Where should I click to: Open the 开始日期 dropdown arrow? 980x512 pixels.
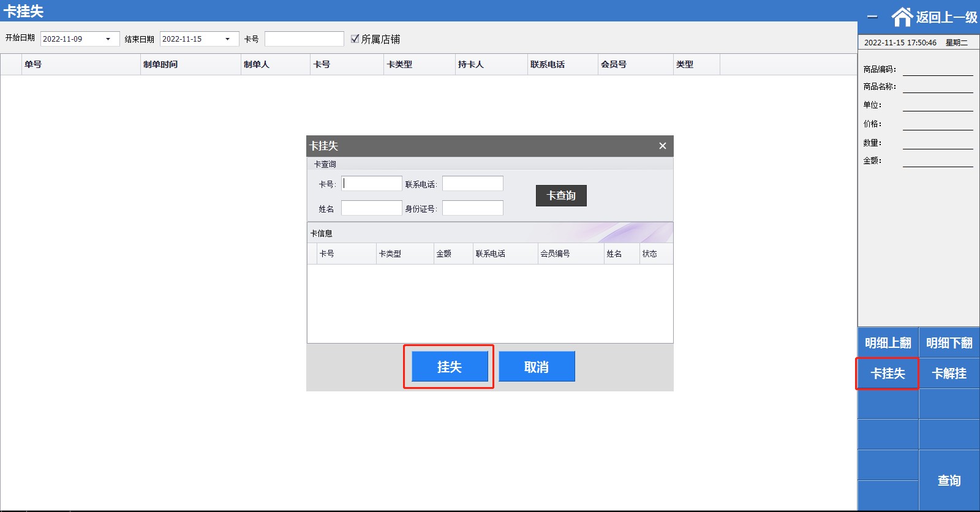(108, 39)
